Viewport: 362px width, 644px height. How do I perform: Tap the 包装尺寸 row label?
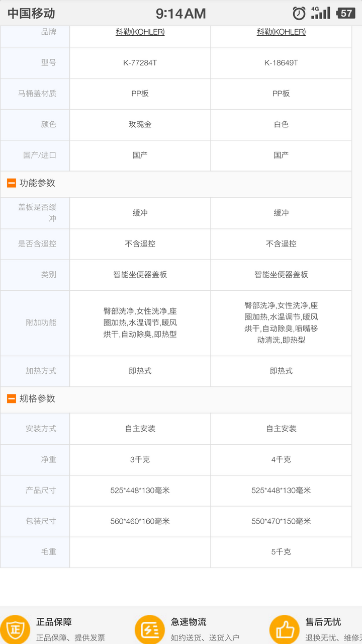point(41,521)
